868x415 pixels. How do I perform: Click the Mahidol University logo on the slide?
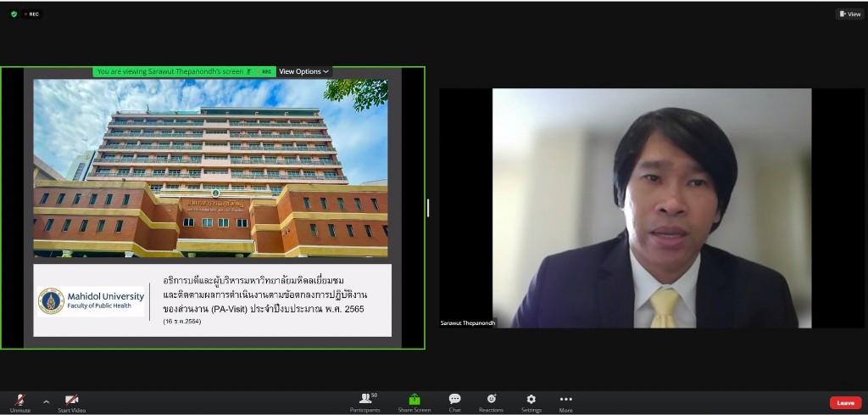coord(51,301)
